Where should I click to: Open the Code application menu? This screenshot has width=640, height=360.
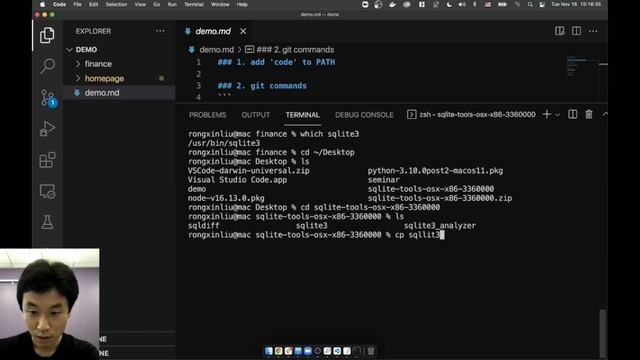click(x=59, y=4)
